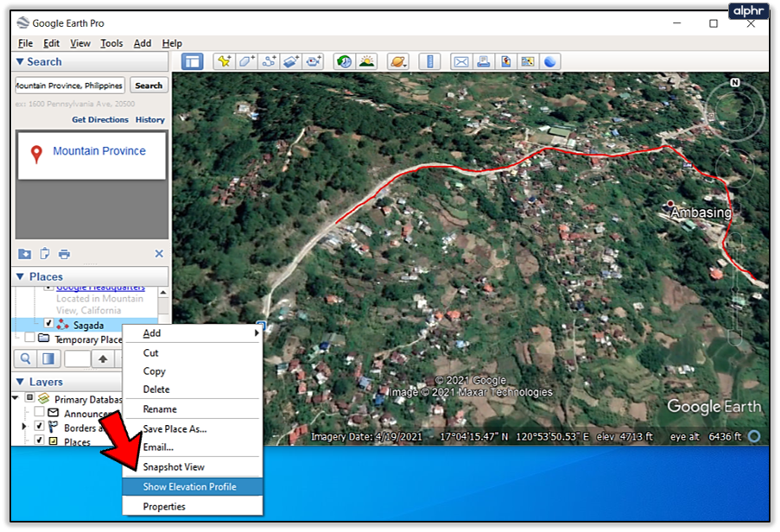Hide the sidebar using toolbar icon
Viewport: 780px width, 532px height.
[192, 61]
